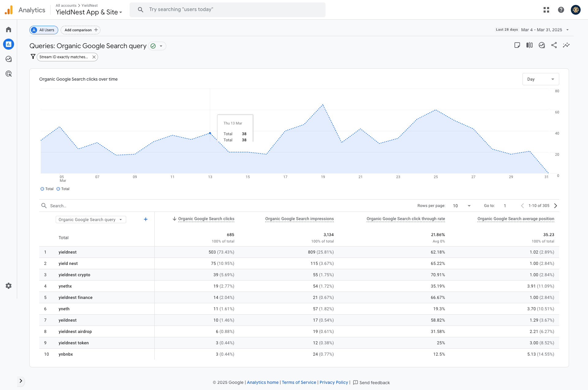Screen dimensions: 588x390
Task: Click the 503 (73.43%) clicks cell
Action: [221, 252]
